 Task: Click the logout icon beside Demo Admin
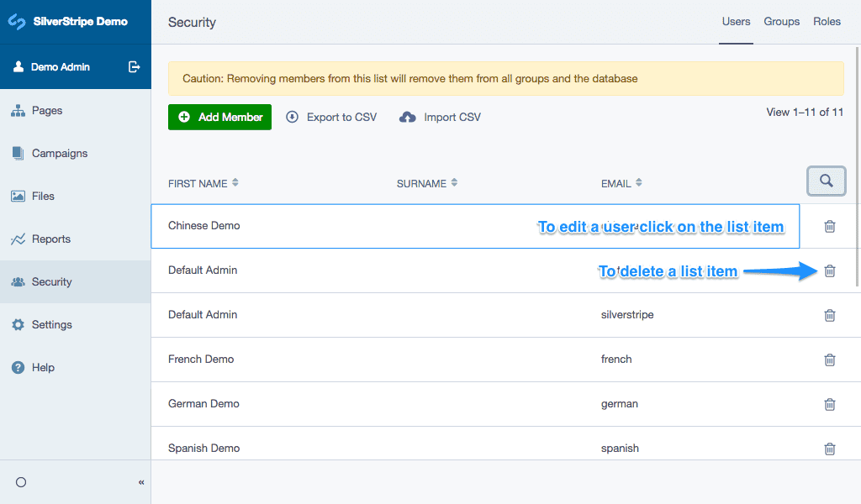pos(134,67)
